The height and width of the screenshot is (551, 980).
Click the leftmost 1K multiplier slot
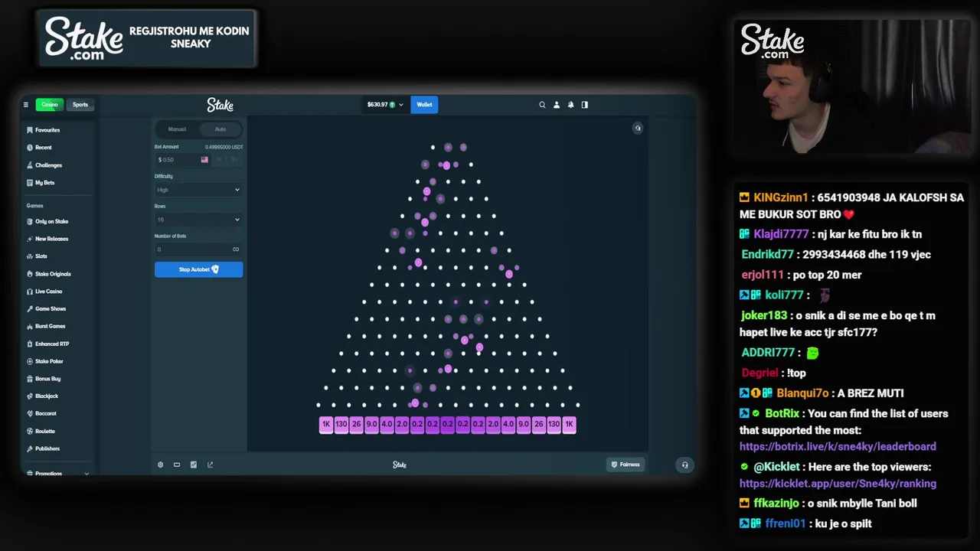click(x=326, y=424)
